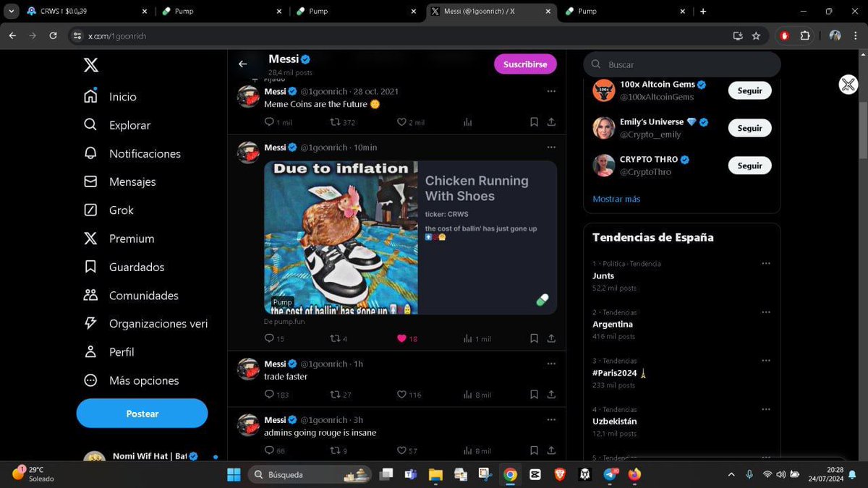Screen dimensions: 868x488
Task: Open more menu on 'admins going rouge' post
Action: pos(551,419)
